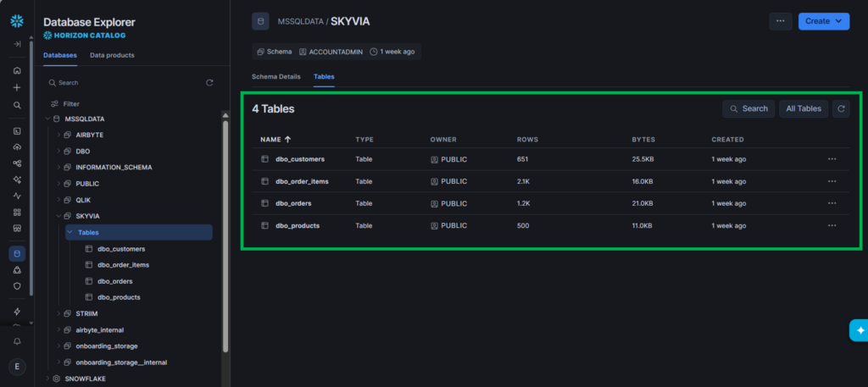The width and height of the screenshot is (868, 387).
Task: Open the schema more-options ellipsis button
Action: [x=781, y=21]
